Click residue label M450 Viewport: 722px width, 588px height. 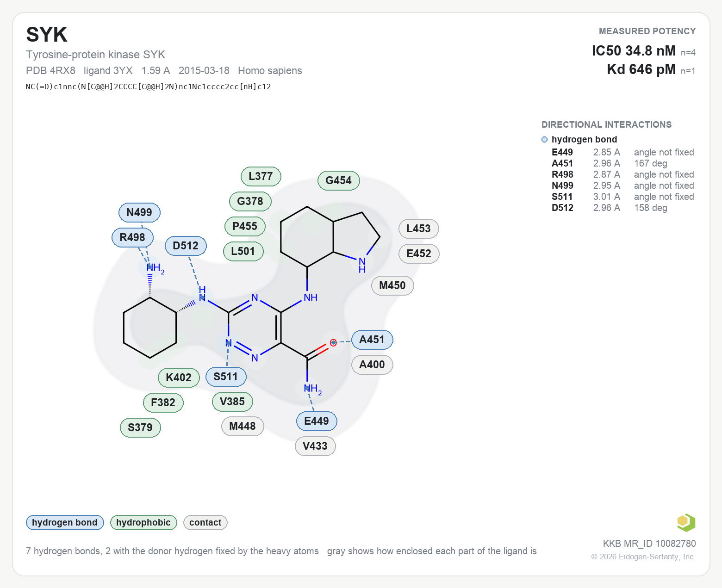tap(393, 285)
